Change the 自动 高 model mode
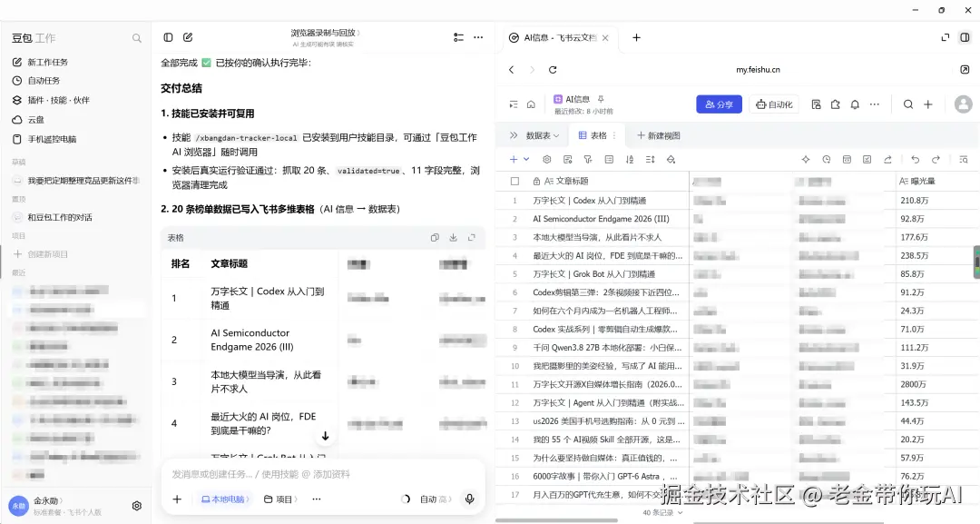 pos(434,499)
